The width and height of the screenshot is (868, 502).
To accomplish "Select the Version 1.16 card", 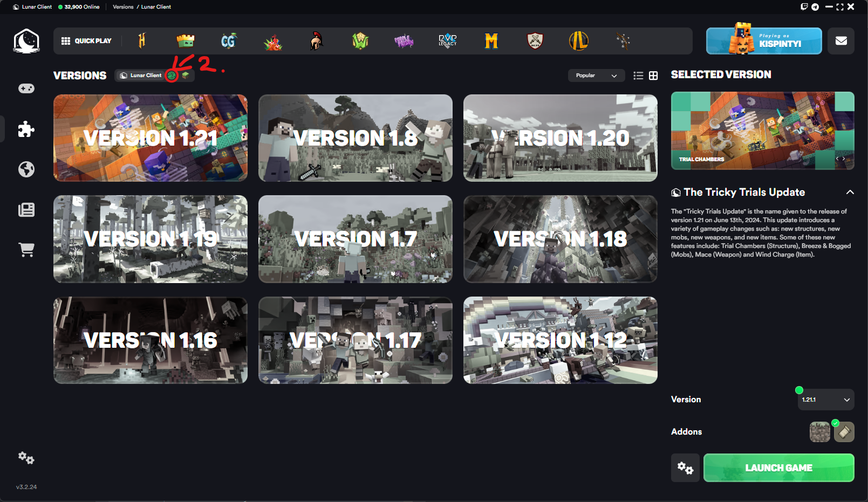I will tap(151, 340).
